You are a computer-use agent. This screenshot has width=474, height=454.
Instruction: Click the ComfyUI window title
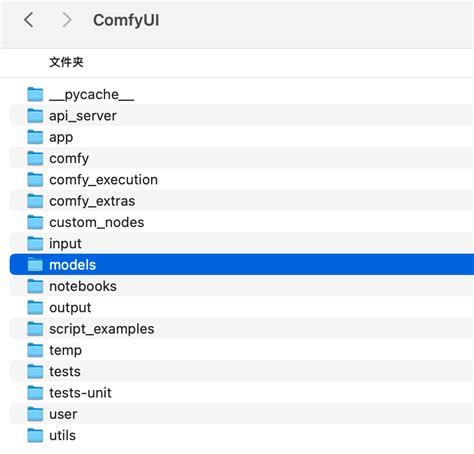pyautogui.click(x=126, y=20)
